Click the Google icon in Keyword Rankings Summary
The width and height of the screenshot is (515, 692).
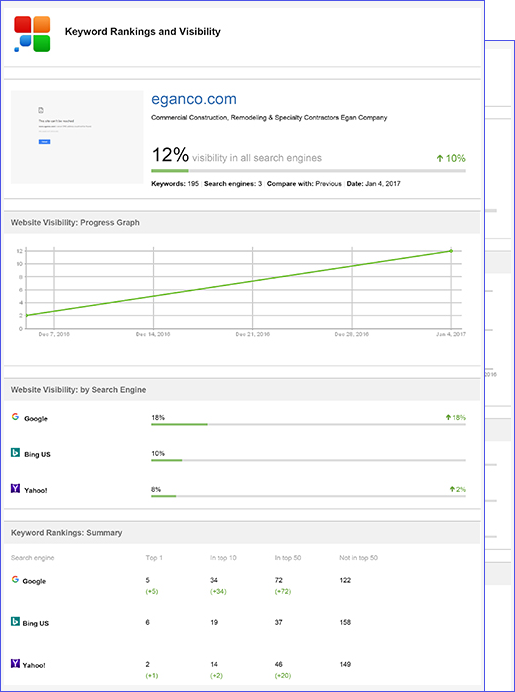[15, 580]
